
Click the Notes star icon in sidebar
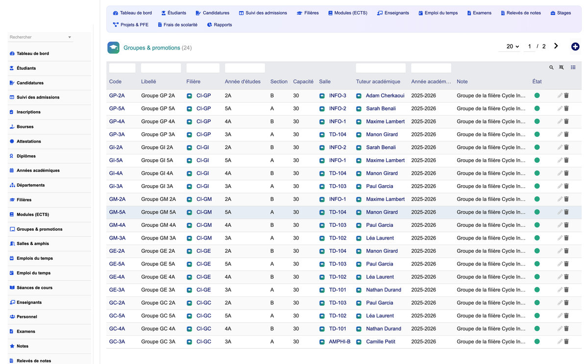pyautogui.click(x=12, y=346)
